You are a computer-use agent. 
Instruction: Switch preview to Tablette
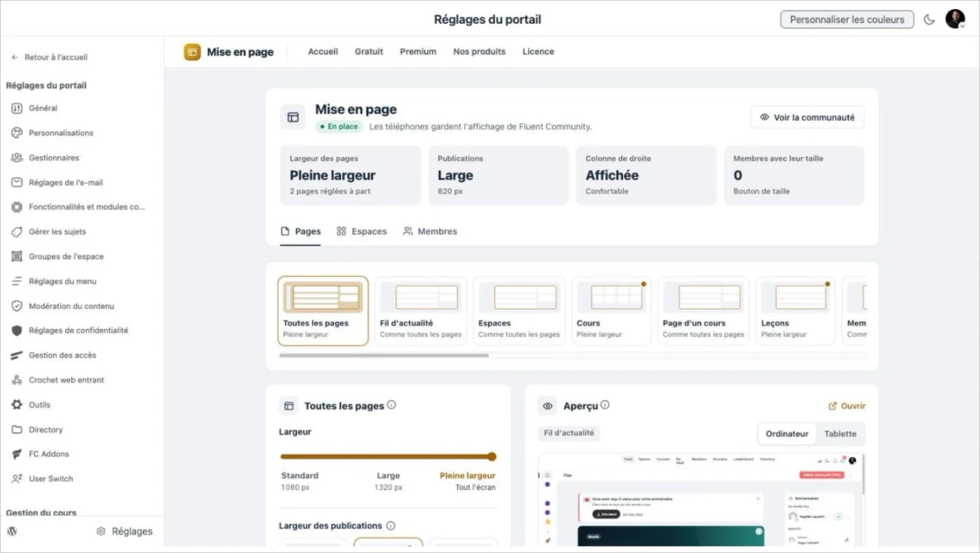coord(840,434)
